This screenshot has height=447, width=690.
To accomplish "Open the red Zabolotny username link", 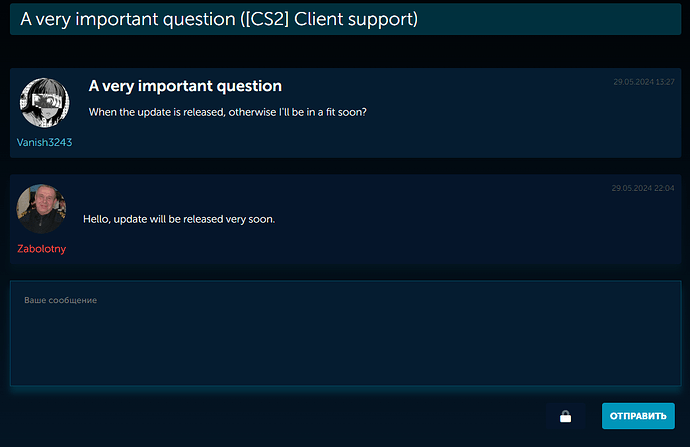I will pyautogui.click(x=41, y=248).
